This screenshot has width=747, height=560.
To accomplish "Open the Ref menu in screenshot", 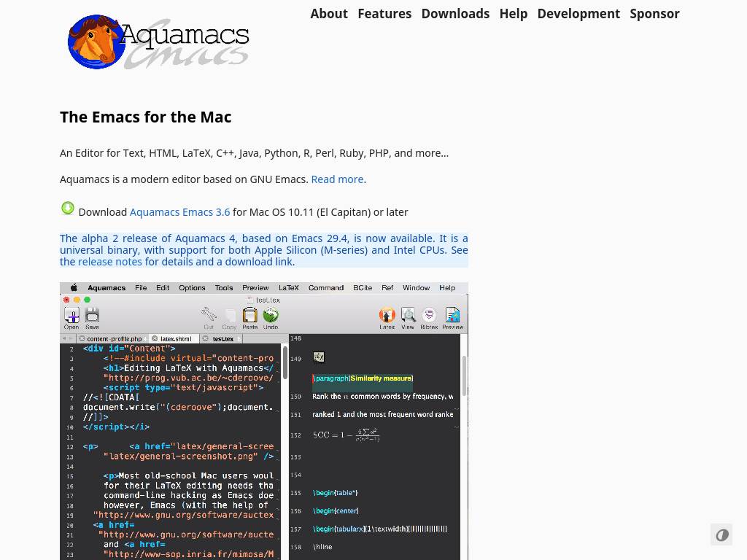I will coord(387,287).
